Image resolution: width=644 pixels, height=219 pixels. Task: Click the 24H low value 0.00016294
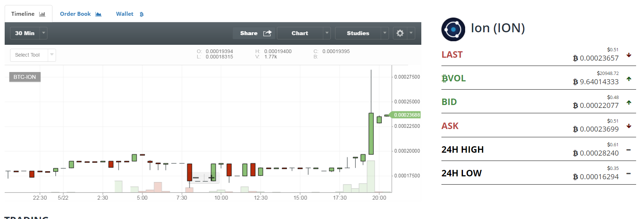599,177
